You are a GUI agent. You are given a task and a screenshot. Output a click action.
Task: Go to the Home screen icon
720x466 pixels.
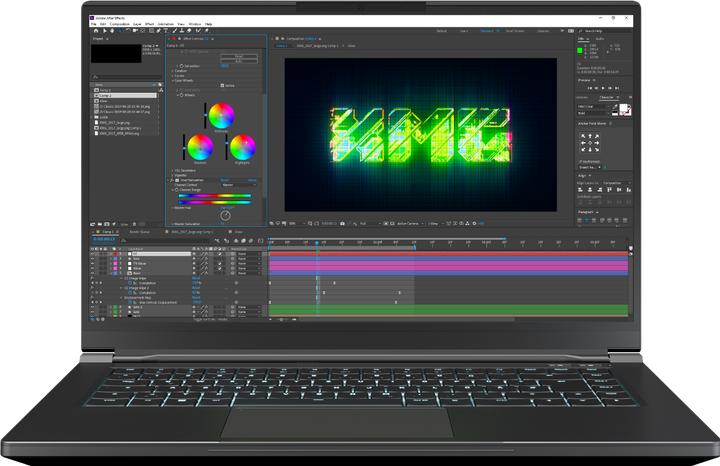[x=96, y=31]
